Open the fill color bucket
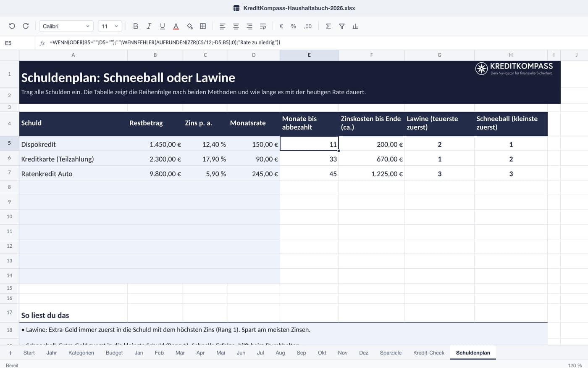Viewport: 588px width, 368px height. (189, 26)
